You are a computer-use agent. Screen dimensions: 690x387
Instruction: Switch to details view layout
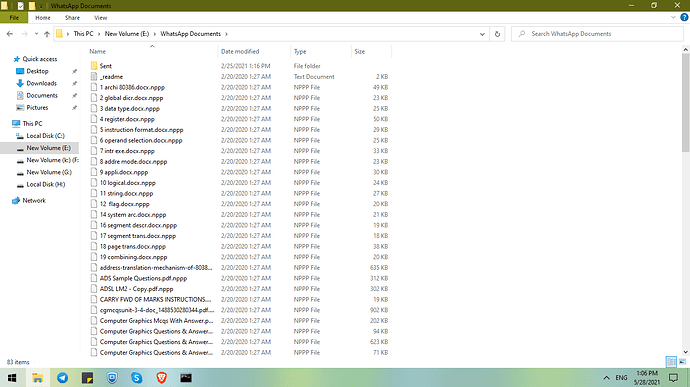671,362
